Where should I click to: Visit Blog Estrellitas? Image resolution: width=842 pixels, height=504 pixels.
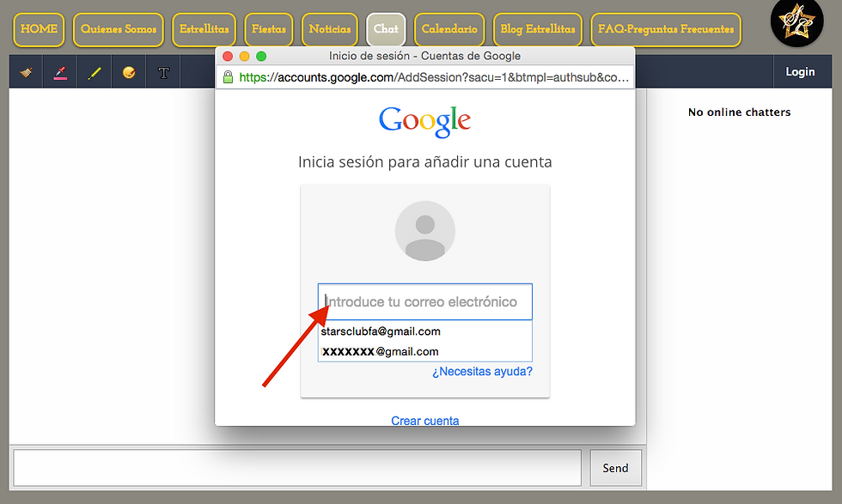(x=538, y=29)
